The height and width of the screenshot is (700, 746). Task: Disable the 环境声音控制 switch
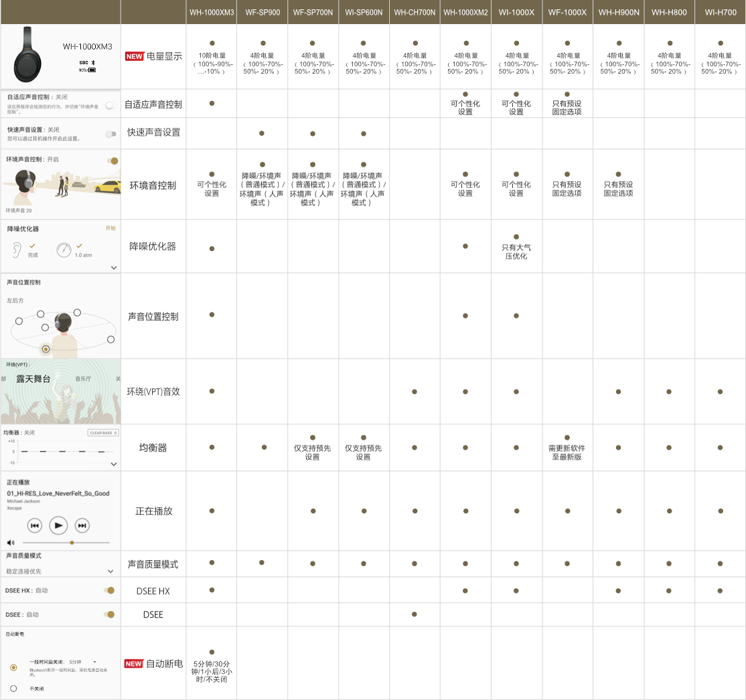tap(113, 161)
